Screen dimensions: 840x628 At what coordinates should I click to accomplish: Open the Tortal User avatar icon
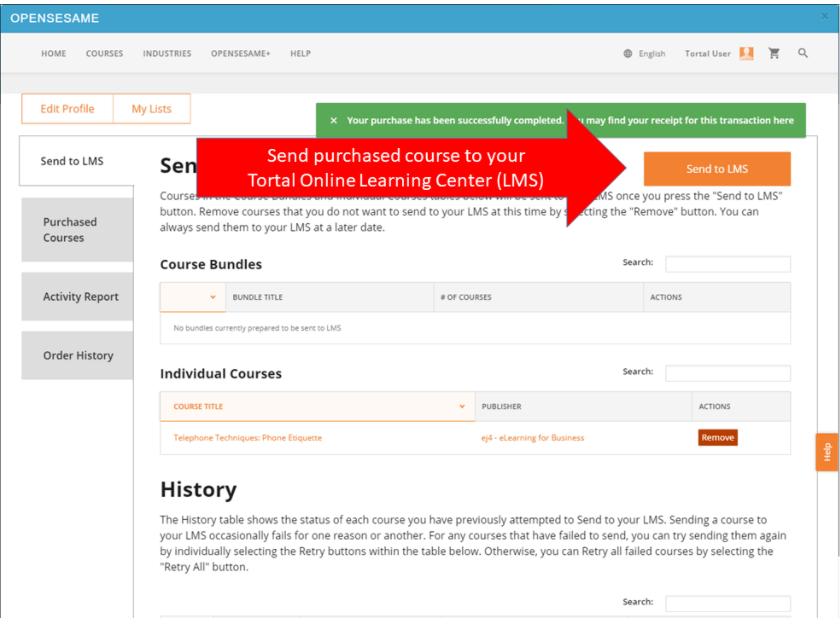pos(746,53)
